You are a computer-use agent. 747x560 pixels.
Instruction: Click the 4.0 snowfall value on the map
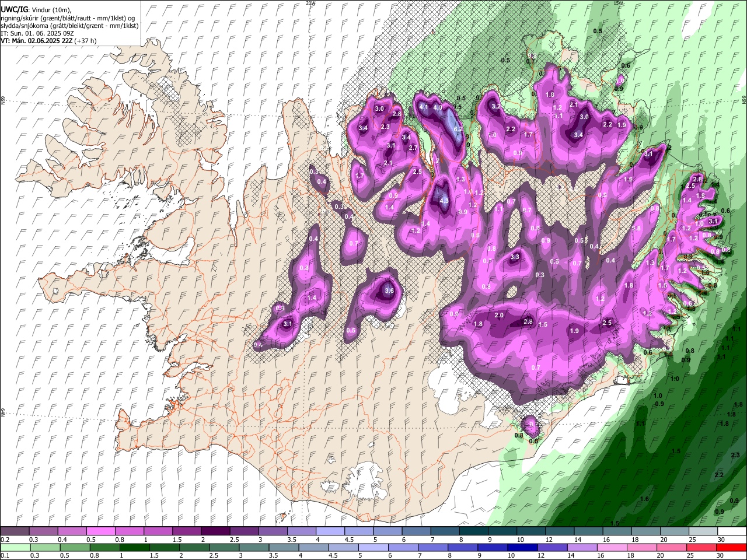[x=437, y=107]
